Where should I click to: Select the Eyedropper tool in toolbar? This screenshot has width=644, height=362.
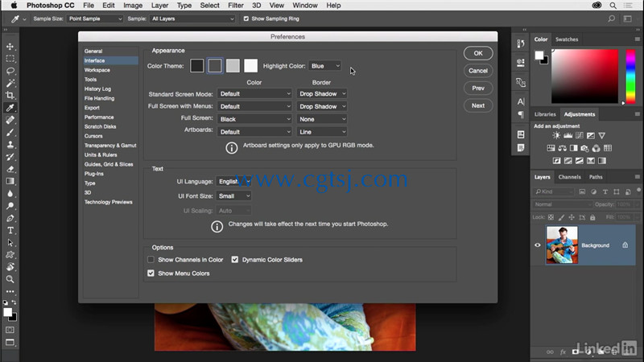pyautogui.click(x=10, y=108)
